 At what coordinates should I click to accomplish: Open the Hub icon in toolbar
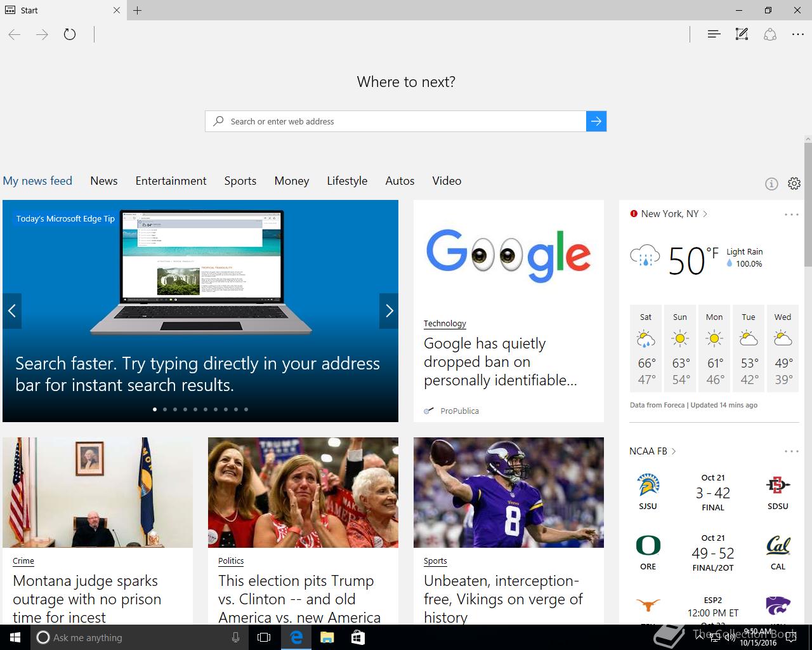click(x=714, y=34)
